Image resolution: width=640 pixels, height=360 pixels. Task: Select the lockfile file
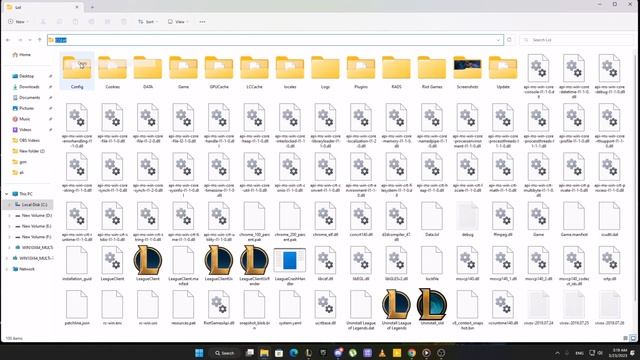click(x=432, y=263)
